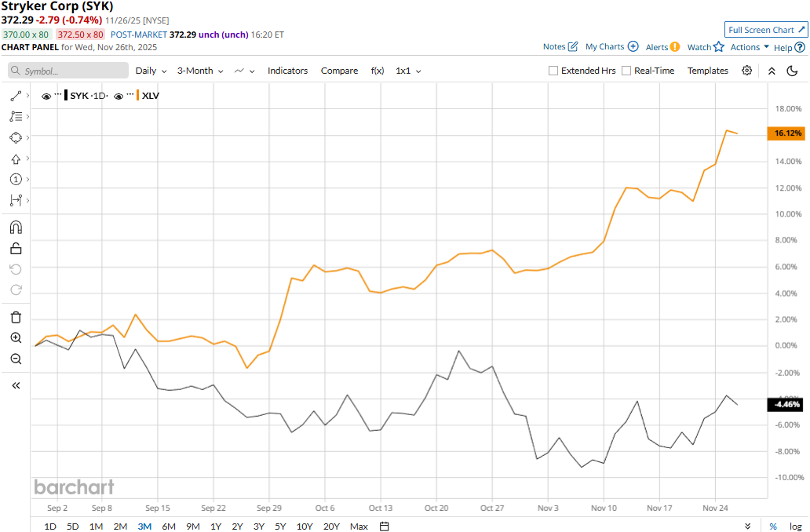Open the 1x1 grid layout dropdown
The width and height of the screenshot is (810, 532).
(x=408, y=71)
